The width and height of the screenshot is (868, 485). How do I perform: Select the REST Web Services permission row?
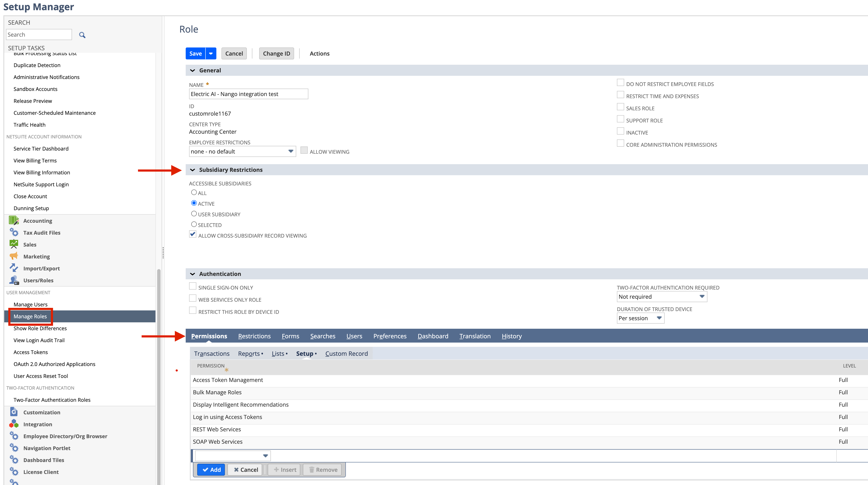529,429
